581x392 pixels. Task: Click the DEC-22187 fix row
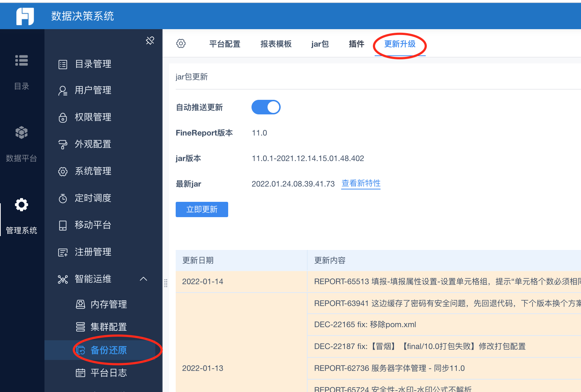(444, 346)
